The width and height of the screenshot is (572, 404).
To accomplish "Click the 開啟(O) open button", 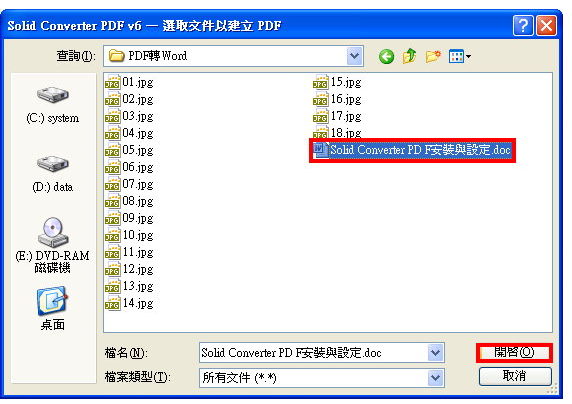I will (514, 353).
